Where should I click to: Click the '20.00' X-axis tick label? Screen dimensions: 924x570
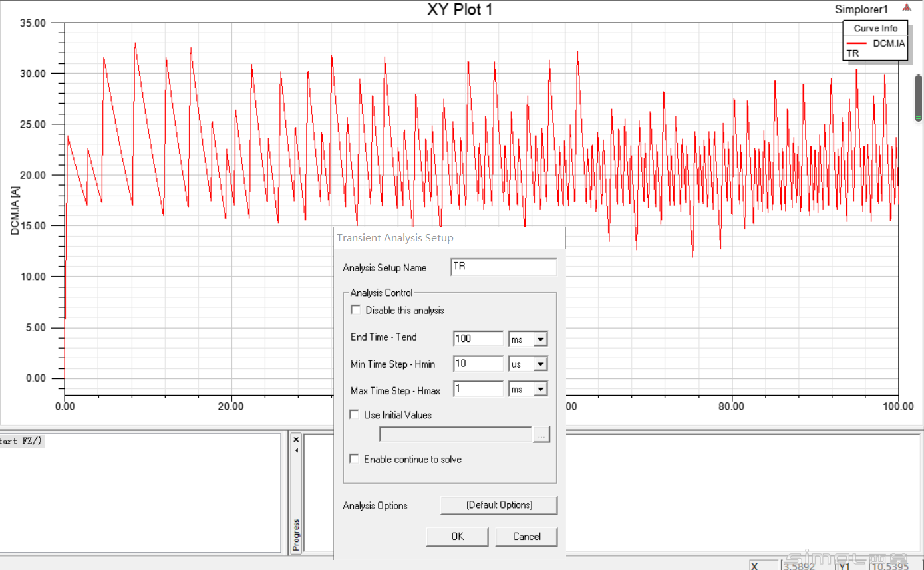click(231, 405)
